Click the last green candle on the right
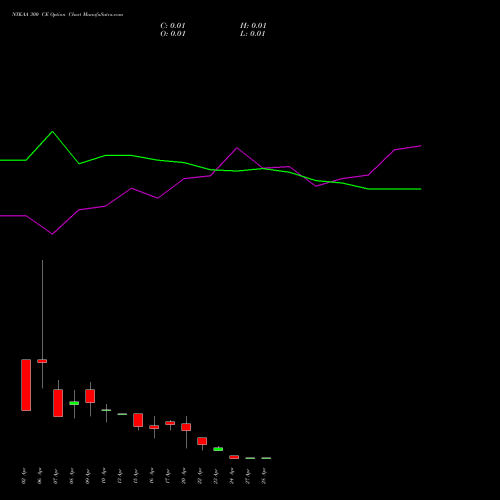 (266, 458)
